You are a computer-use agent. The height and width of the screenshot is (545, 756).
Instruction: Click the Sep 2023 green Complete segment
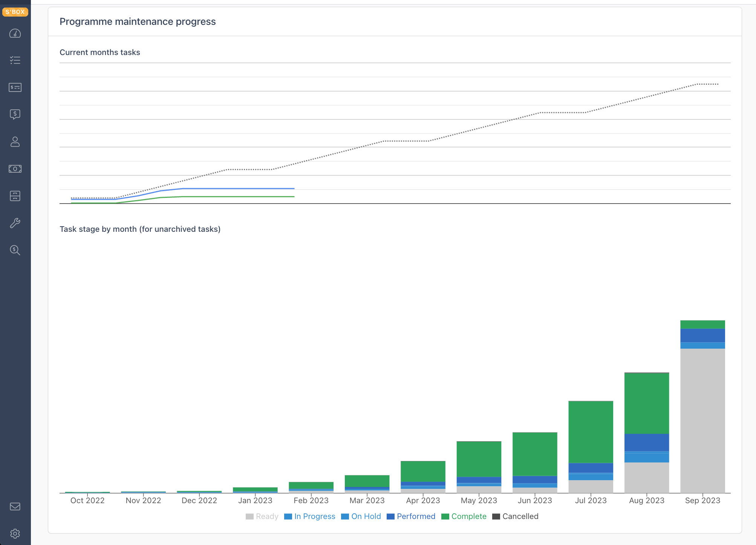(x=702, y=325)
